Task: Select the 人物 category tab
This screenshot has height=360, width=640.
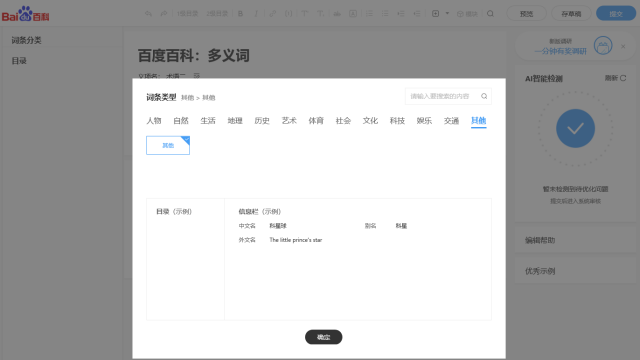Action: pos(154,121)
